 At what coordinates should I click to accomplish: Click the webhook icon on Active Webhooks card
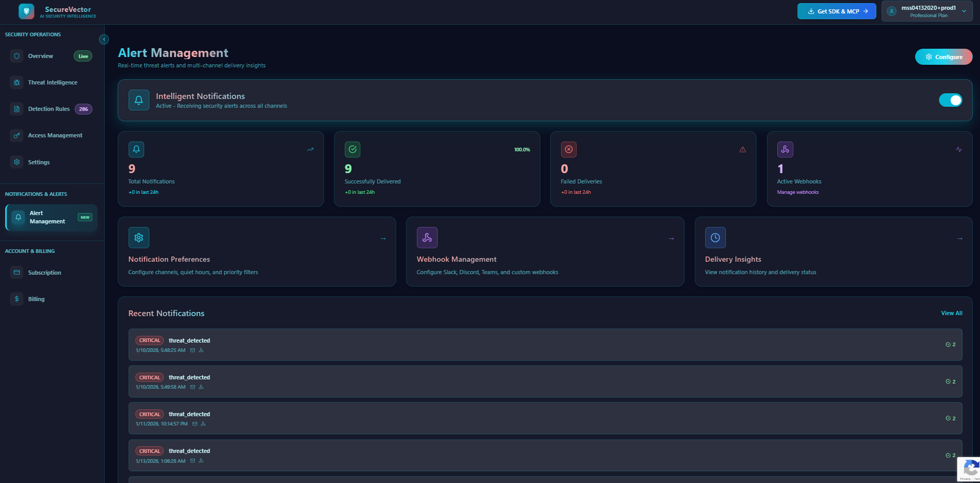(x=785, y=149)
